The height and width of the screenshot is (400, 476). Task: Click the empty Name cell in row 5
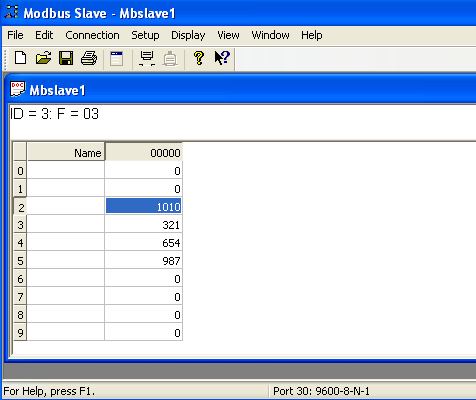tap(66, 260)
